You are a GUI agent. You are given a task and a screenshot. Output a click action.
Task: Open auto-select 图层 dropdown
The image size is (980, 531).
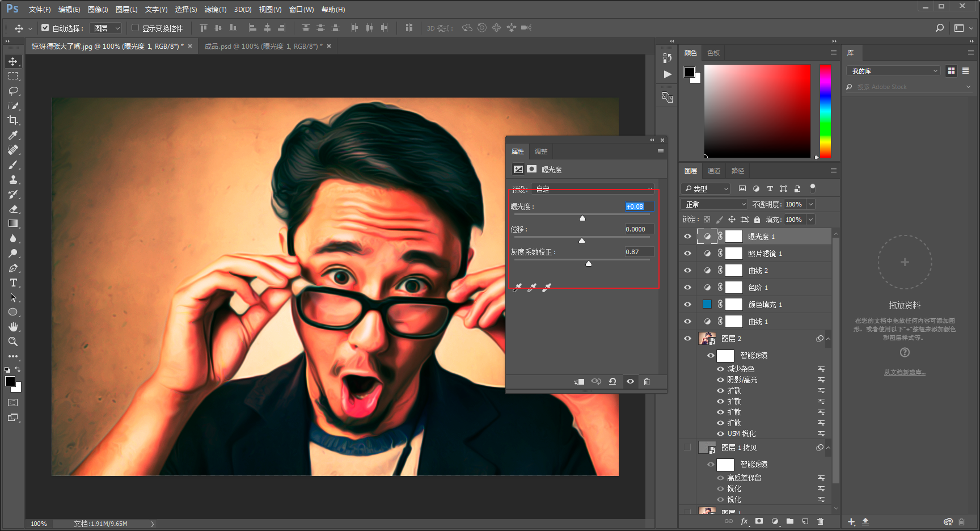[107, 28]
